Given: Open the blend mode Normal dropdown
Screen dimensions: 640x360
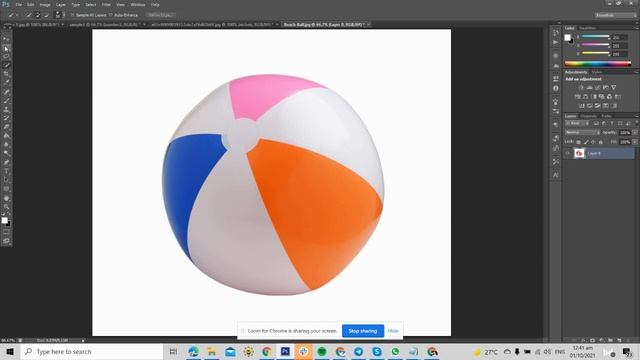Looking at the screenshot, I should click(582, 132).
